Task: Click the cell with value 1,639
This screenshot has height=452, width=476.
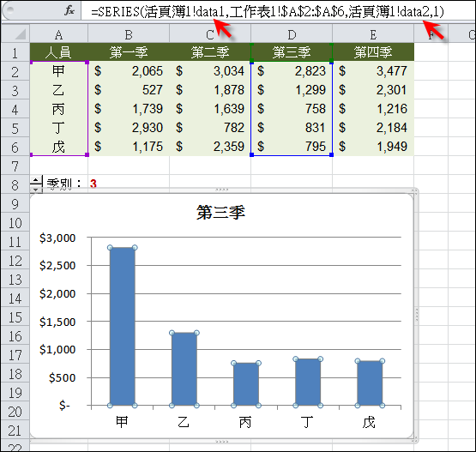Action: point(210,109)
